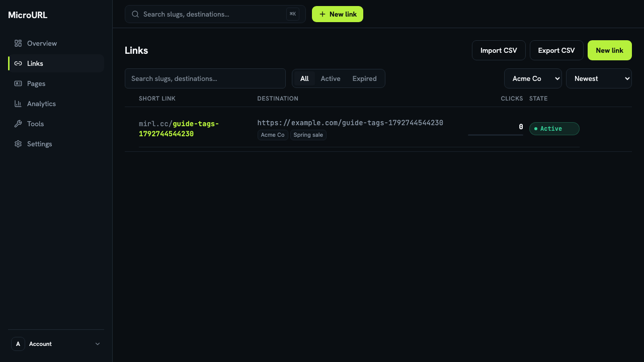Click the plus icon on top New link button
The width and height of the screenshot is (644, 362).
(323, 14)
